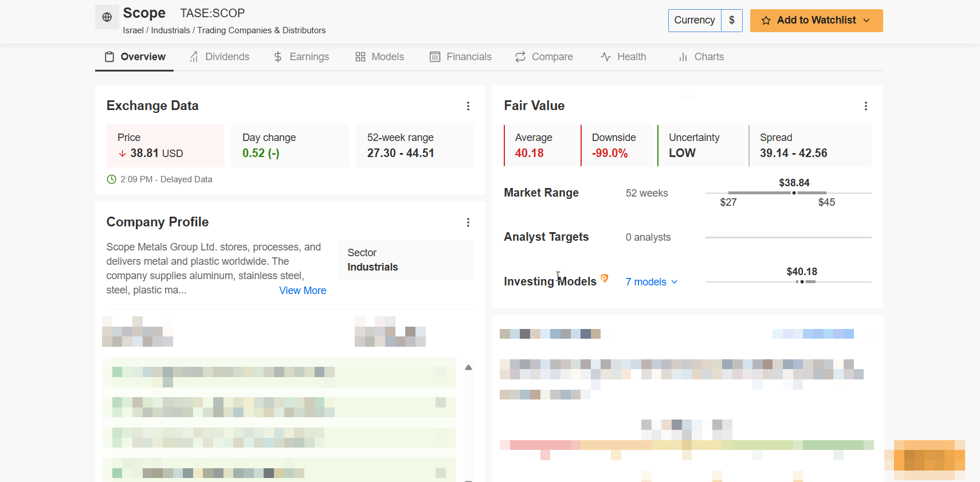The image size is (980, 482).
Task: Click the Spread 39.14 - 42.56 value
Action: point(794,153)
